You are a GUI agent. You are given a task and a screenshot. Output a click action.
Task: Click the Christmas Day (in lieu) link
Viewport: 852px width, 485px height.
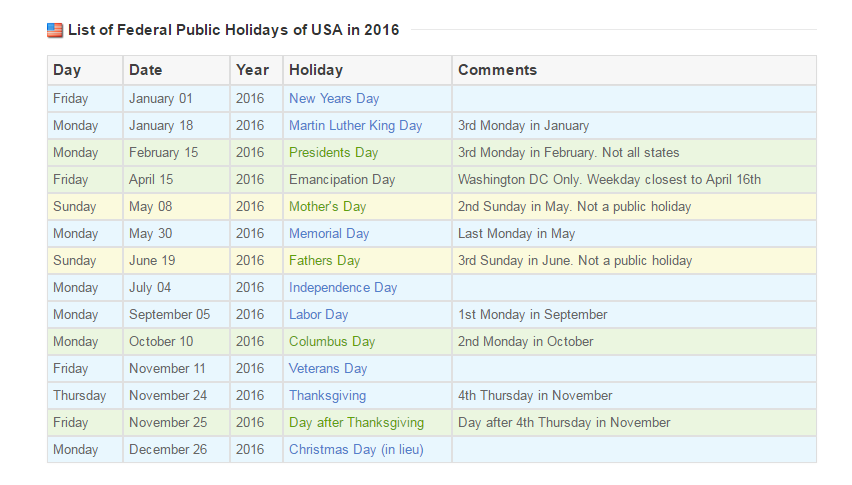click(356, 450)
